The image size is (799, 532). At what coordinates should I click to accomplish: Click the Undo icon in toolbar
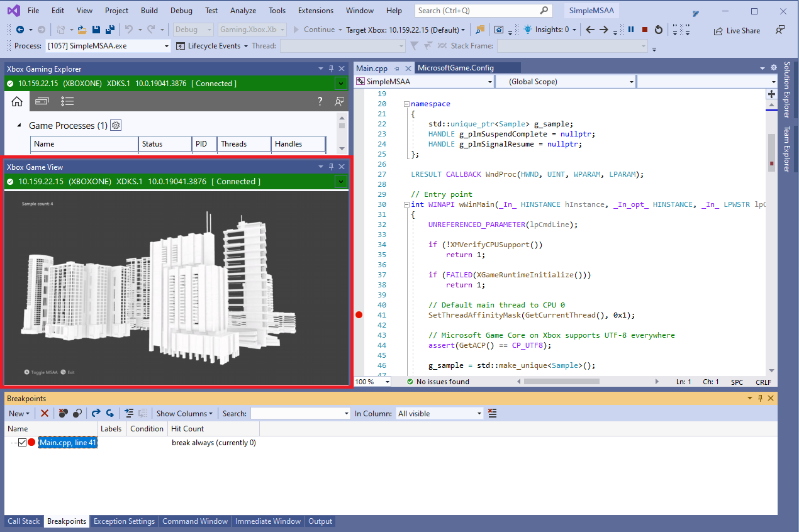(x=129, y=30)
